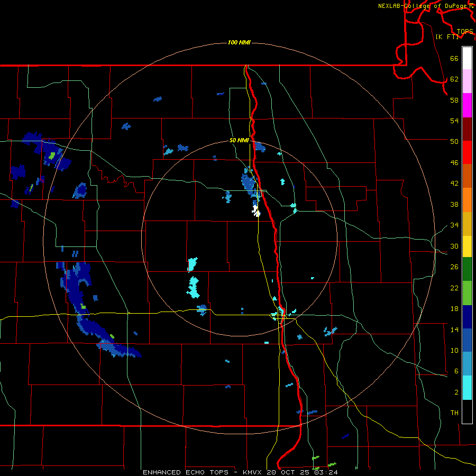Pick the dark green legend segment

(467, 269)
